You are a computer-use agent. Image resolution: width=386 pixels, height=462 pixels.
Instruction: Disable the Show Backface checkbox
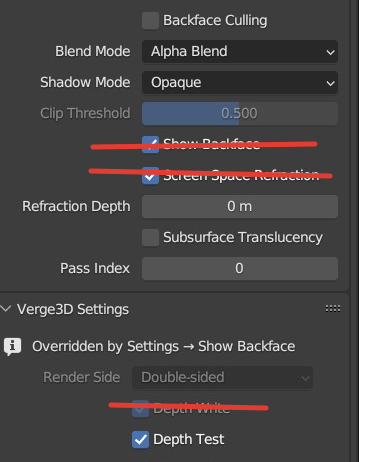point(150,144)
